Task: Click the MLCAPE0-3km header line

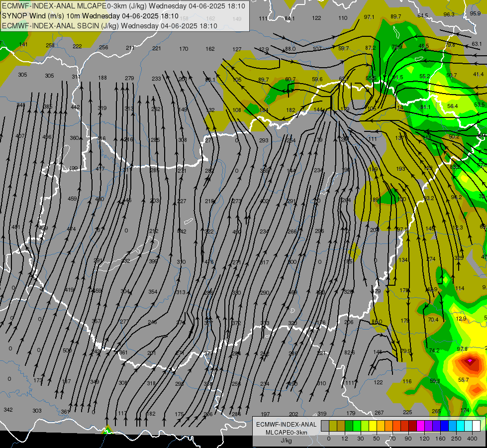Action: pos(123,6)
